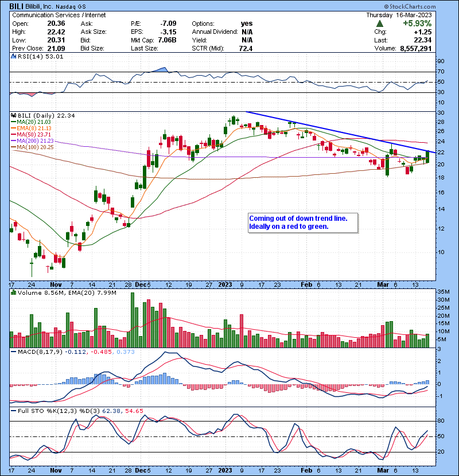Click the purple MA(200) legend line marker
The height and width of the screenshot is (476, 459).
coord(14,141)
